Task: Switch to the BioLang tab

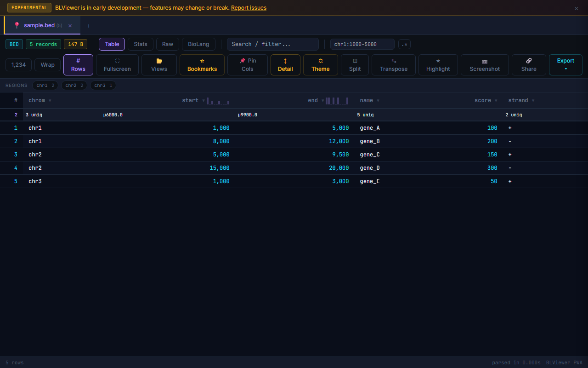Action: point(198,44)
